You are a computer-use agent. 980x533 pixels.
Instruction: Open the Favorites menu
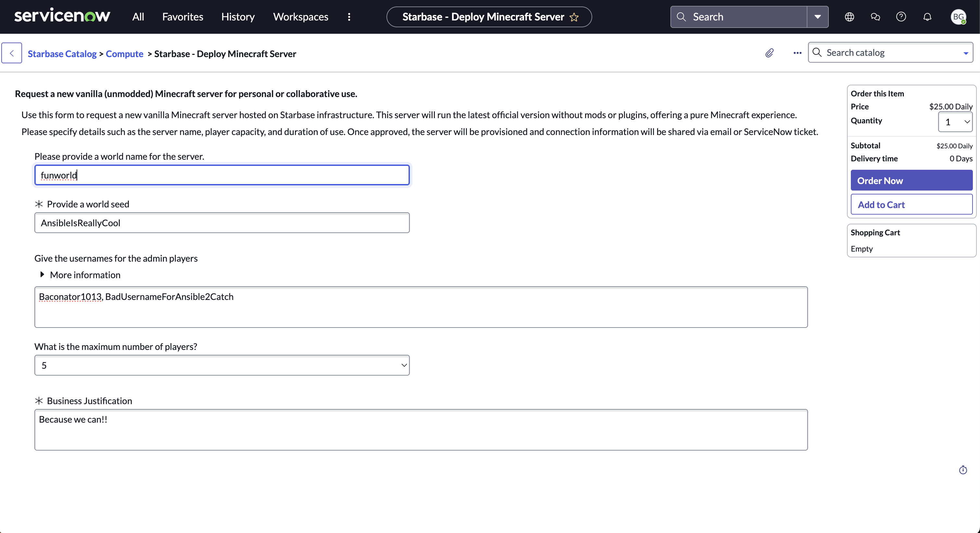(x=183, y=17)
